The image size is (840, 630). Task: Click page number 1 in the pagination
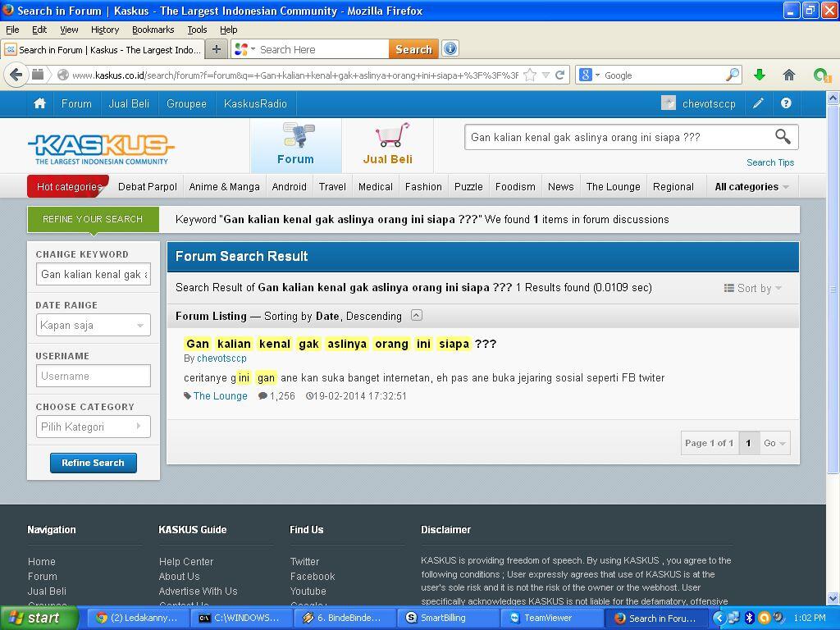(x=748, y=443)
